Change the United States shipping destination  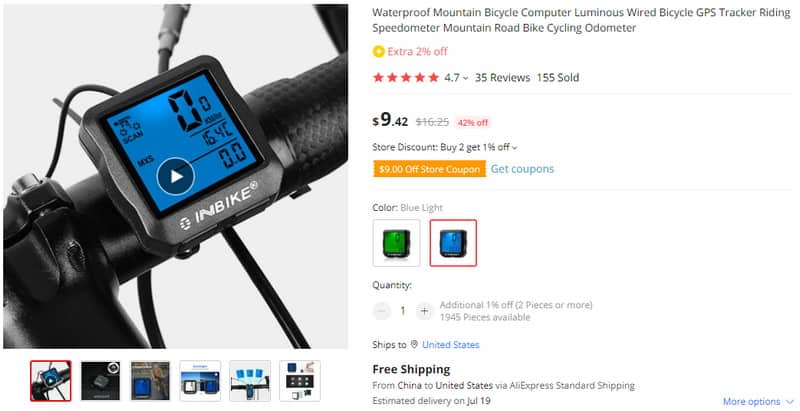[x=451, y=345]
